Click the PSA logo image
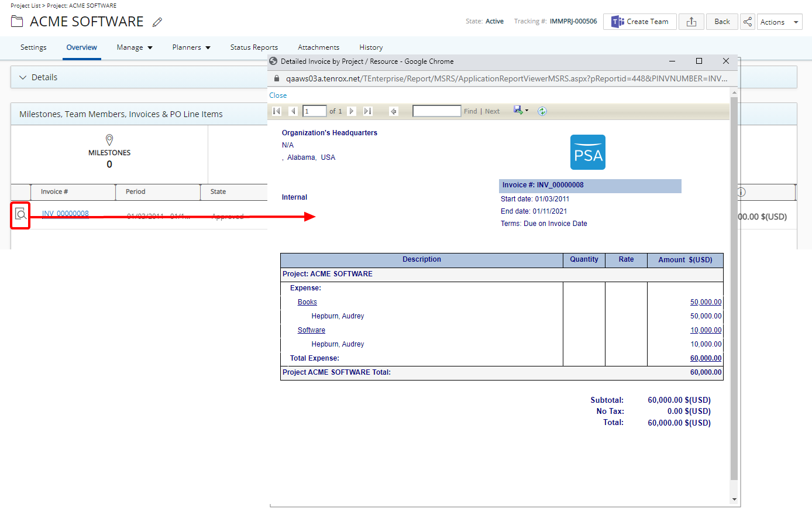This screenshot has height=514, width=812. 588,152
